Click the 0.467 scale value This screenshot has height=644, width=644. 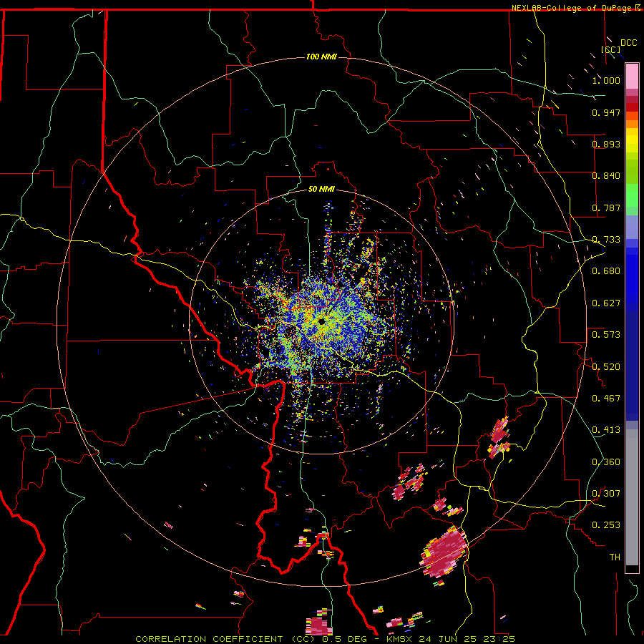606,399
